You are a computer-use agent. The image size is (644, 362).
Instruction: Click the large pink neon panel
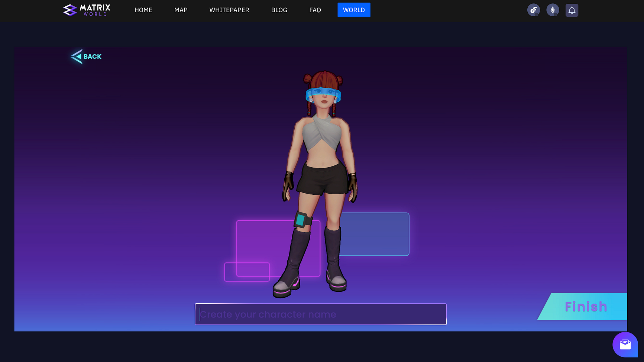264,242
